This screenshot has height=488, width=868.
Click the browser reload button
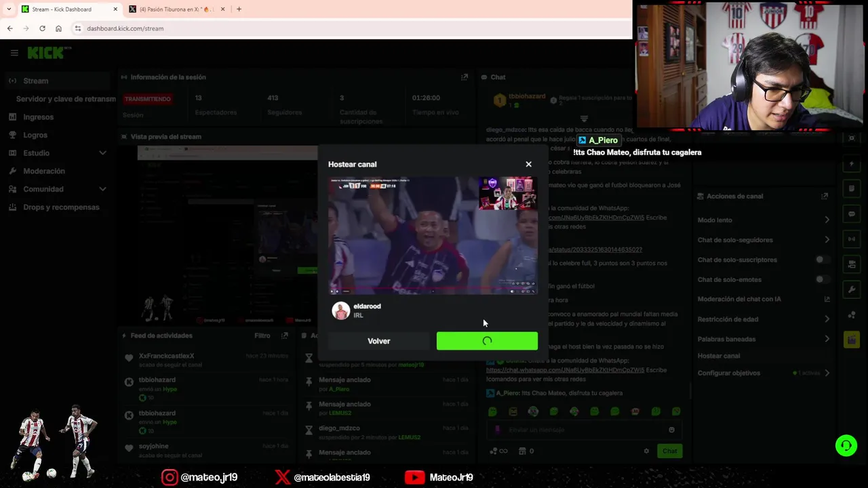click(x=42, y=28)
